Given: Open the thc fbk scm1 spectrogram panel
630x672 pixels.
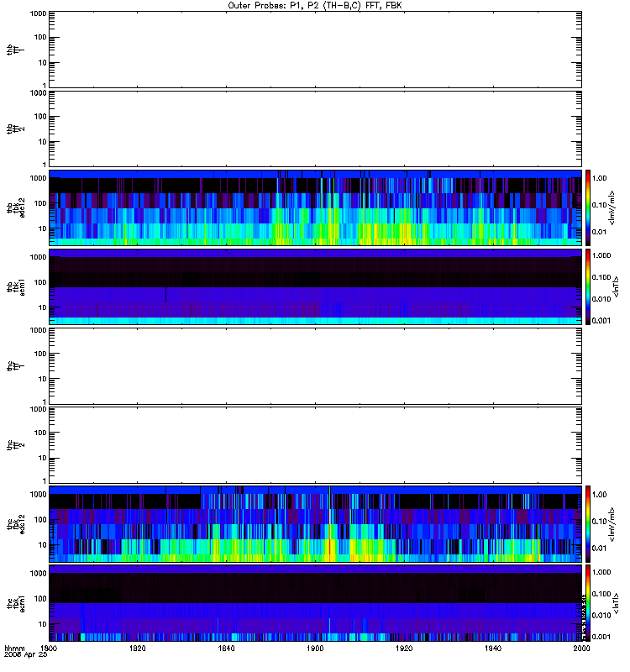Looking at the screenshot, I should (x=315, y=602).
